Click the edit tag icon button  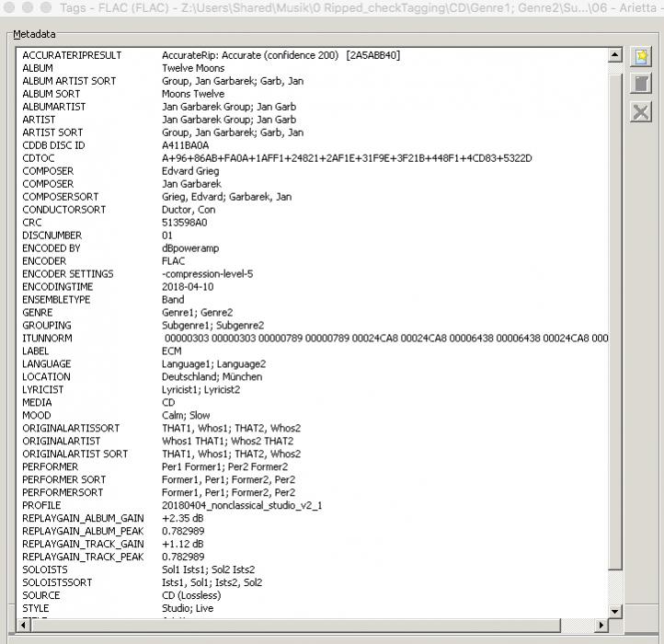641,85
